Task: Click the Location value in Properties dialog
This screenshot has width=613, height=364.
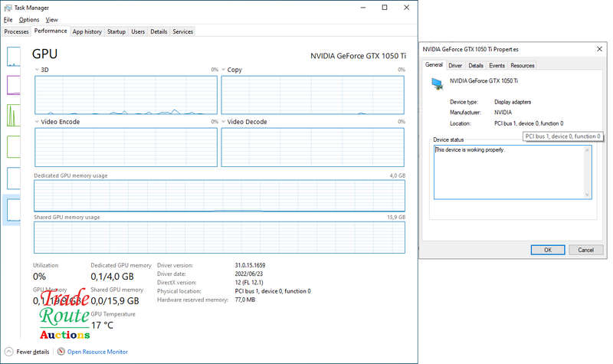Action: pos(529,123)
